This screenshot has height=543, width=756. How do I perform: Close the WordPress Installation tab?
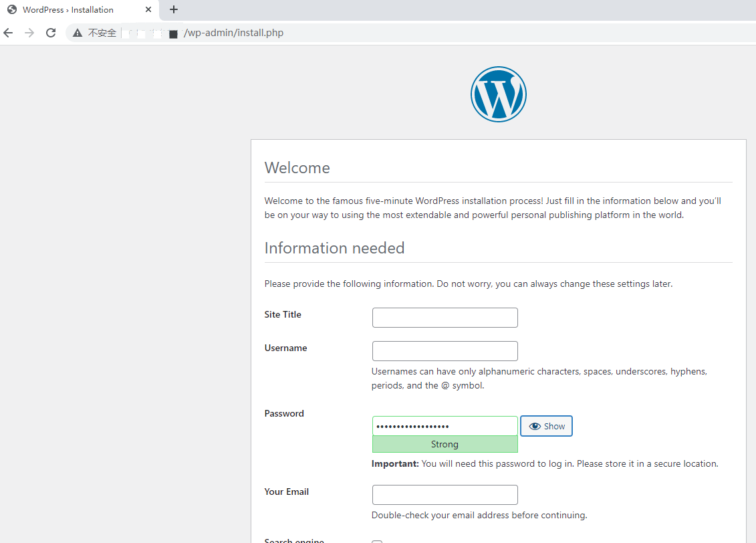point(148,9)
